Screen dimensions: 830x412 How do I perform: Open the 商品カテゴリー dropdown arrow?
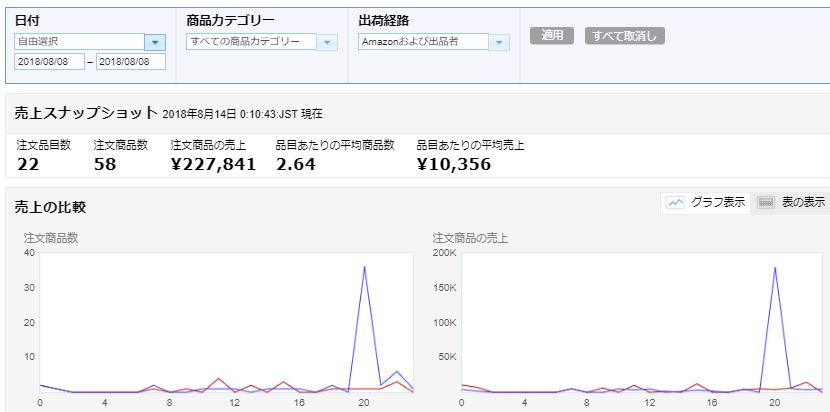coord(327,42)
